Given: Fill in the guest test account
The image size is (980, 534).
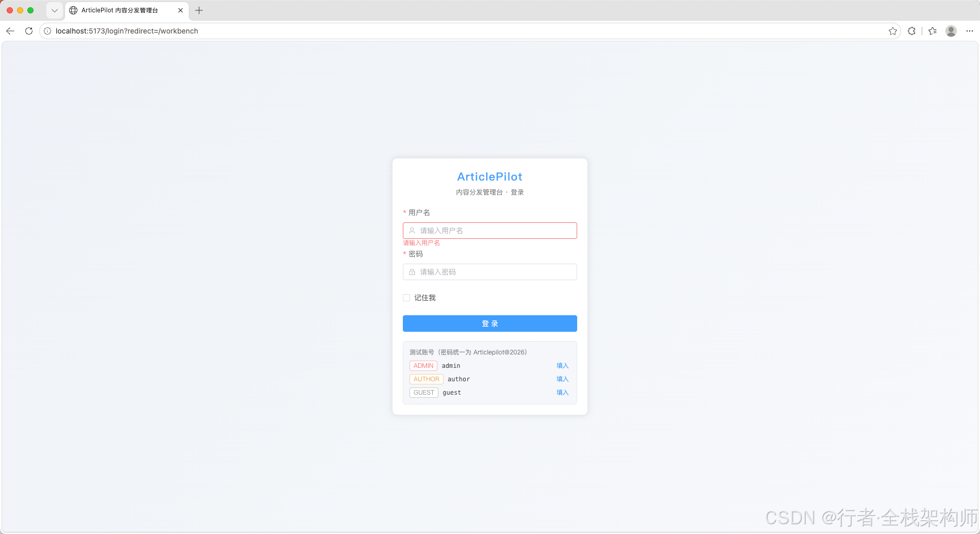Looking at the screenshot, I should click(562, 393).
